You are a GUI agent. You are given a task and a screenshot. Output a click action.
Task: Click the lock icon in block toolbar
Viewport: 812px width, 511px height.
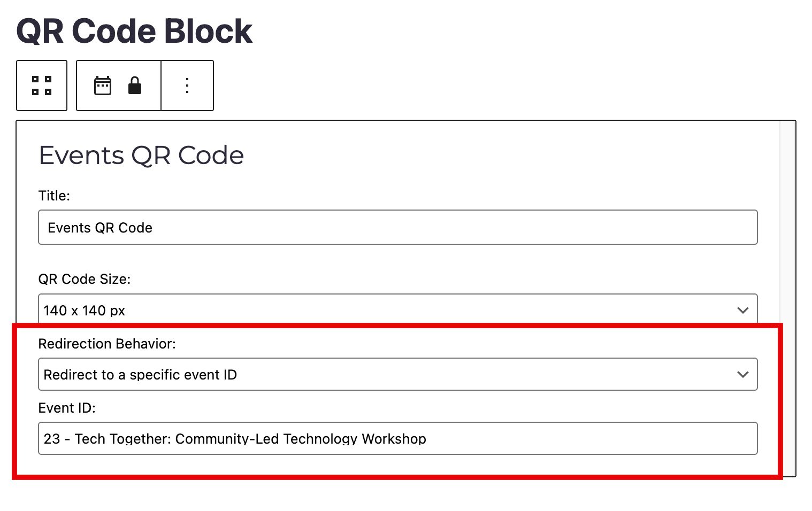click(135, 86)
